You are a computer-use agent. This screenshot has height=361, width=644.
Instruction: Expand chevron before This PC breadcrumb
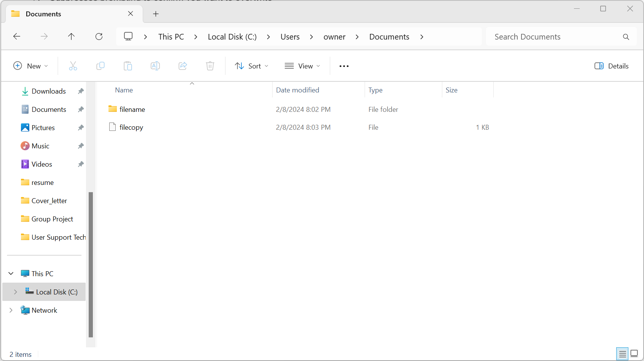click(145, 37)
